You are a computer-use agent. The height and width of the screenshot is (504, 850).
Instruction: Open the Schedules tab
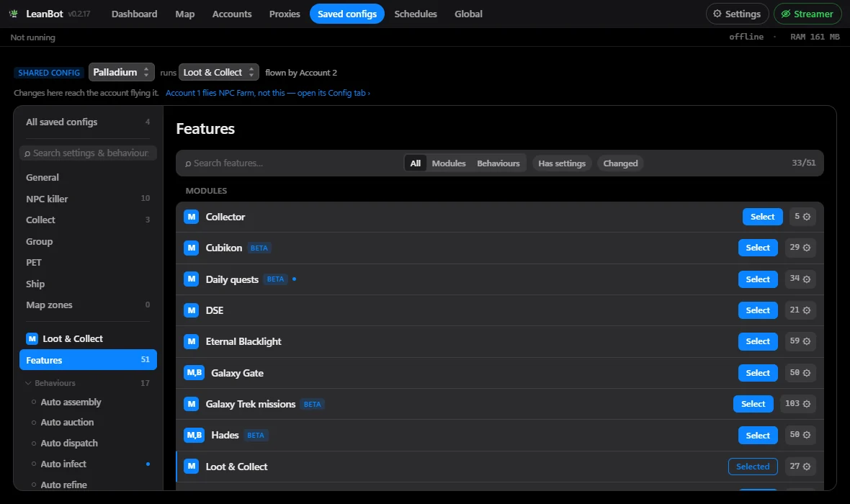coord(415,14)
